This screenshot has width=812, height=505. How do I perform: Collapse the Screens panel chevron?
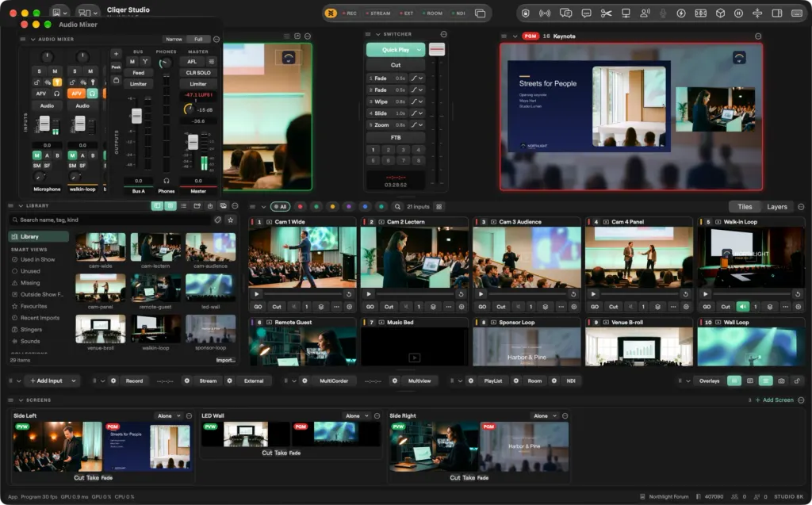tap(21, 400)
